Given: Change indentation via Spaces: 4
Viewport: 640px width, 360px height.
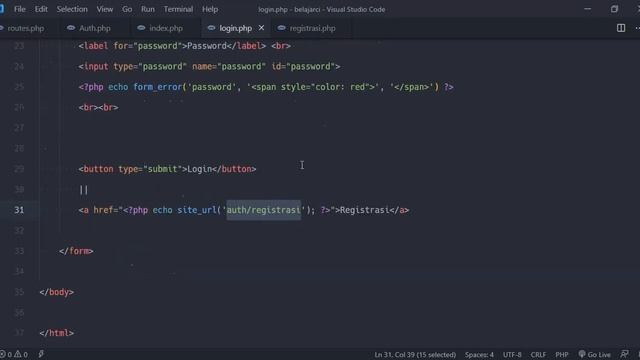Looking at the screenshot, I should [x=479, y=355].
